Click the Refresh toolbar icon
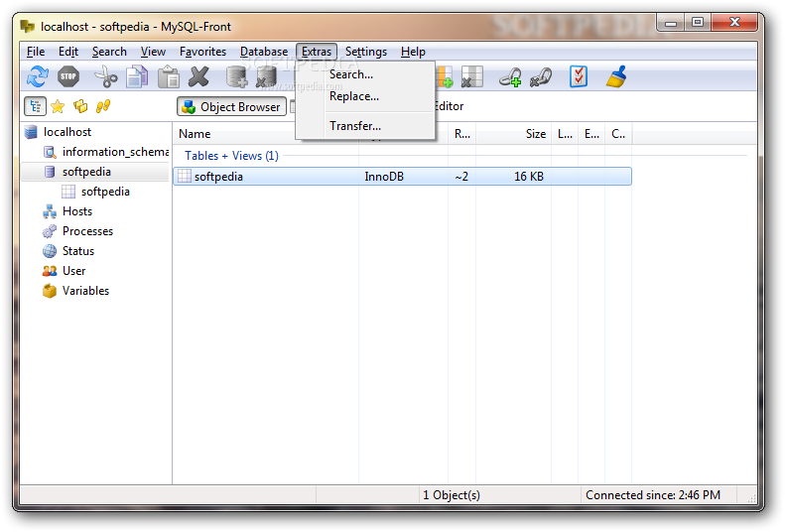This screenshot has height=532, width=785. (38, 77)
